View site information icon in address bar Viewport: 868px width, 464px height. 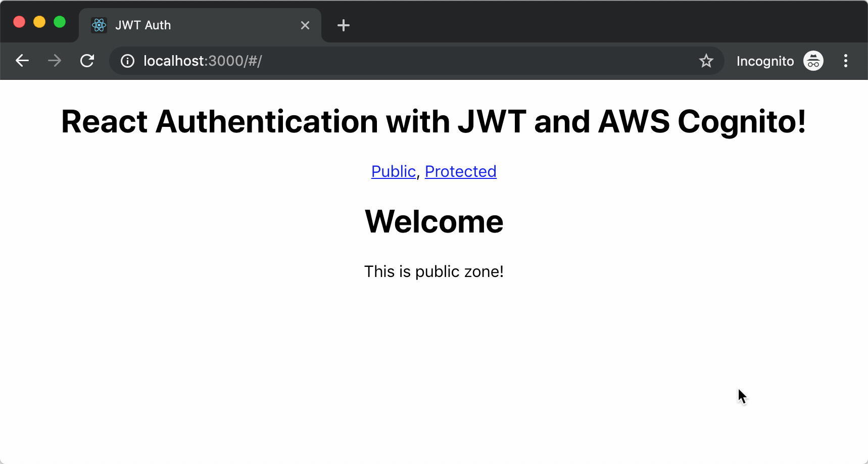(x=127, y=61)
